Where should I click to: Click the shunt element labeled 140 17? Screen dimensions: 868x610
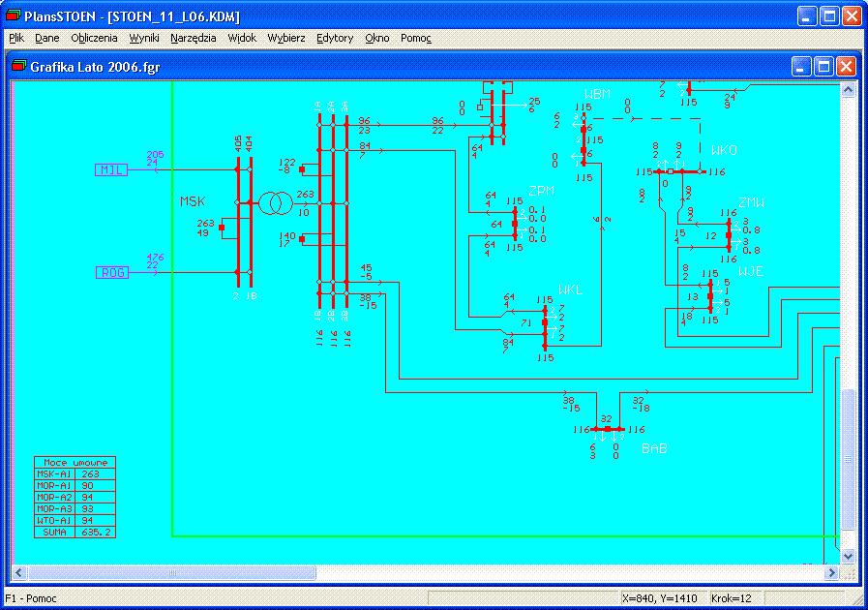[x=302, y=239]
